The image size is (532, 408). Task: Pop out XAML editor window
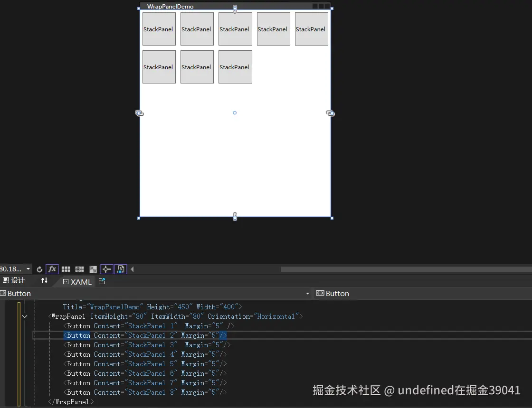coord(102,281)
